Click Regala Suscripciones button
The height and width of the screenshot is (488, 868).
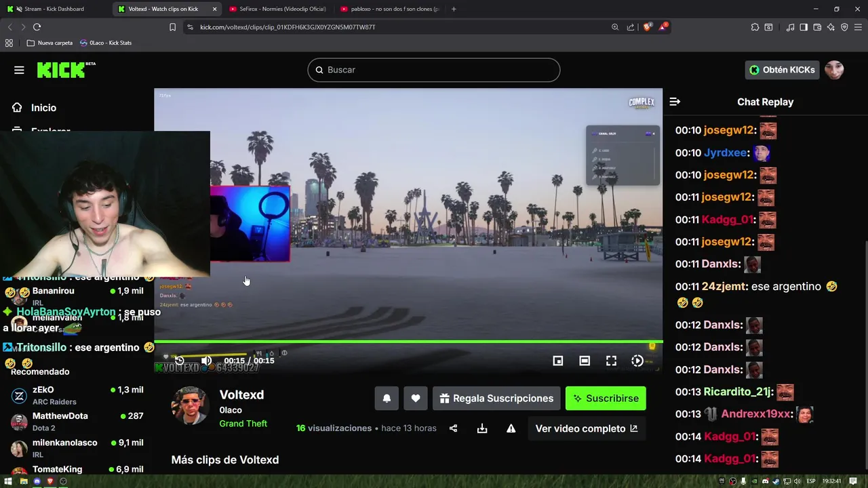click(496, 399)
